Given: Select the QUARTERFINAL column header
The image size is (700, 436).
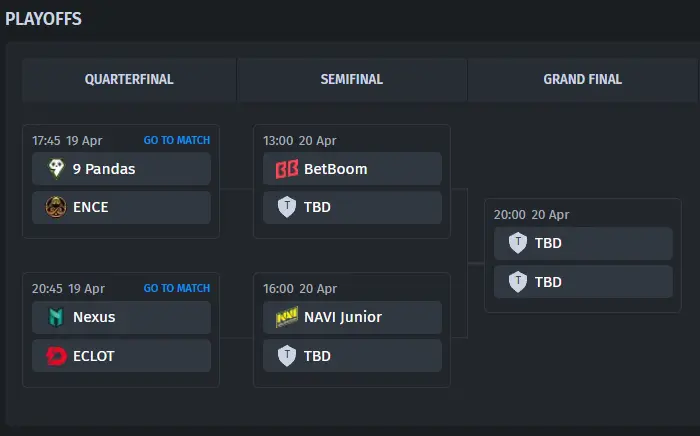Looking at the screenshot, I should click(129, 79).
